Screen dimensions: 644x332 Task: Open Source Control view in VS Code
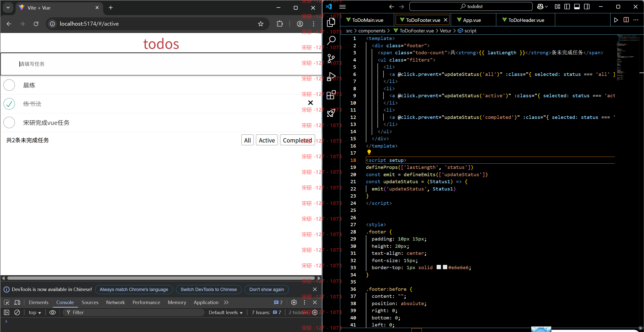click(x=331, y=59)
